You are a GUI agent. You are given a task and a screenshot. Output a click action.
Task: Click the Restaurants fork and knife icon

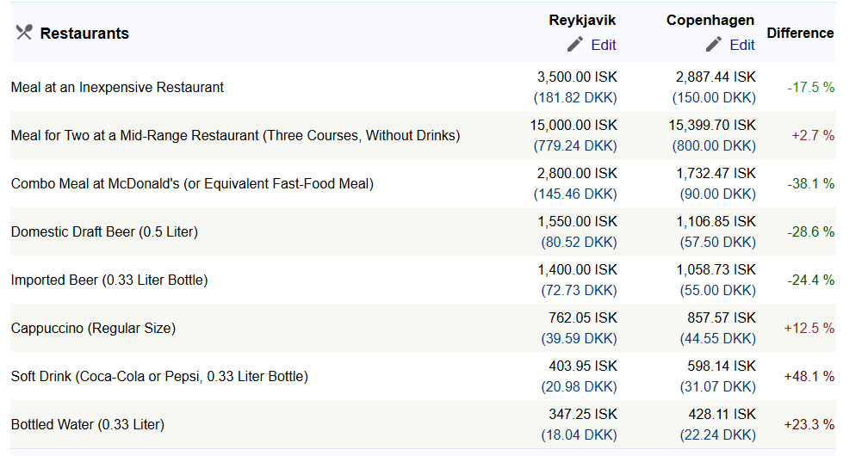(24, 33)
